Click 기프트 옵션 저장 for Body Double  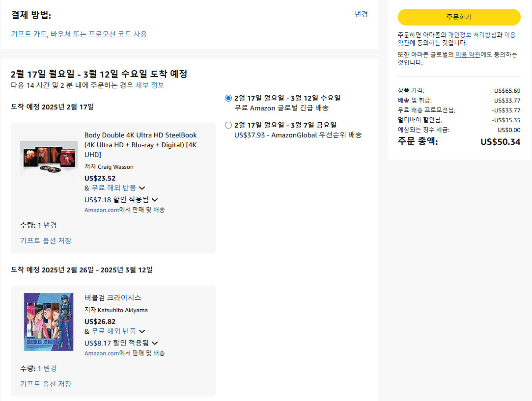click(x=46, y=241)
